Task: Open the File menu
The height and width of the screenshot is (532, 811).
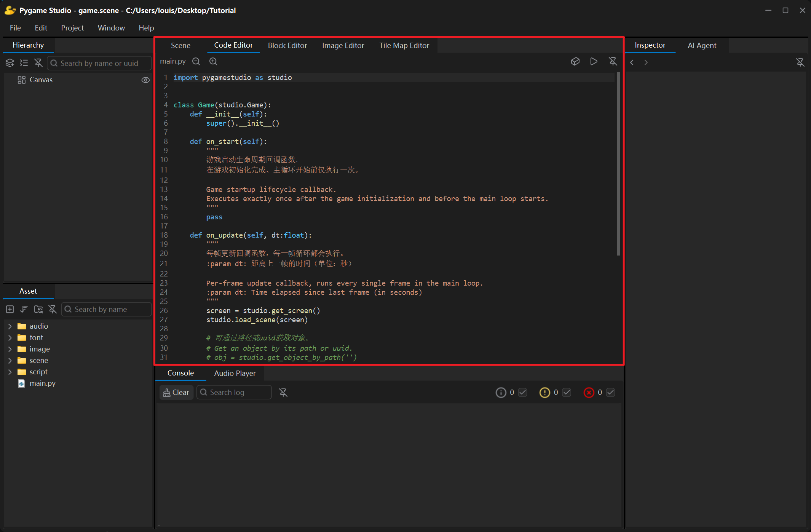Action: pos(15,28)
